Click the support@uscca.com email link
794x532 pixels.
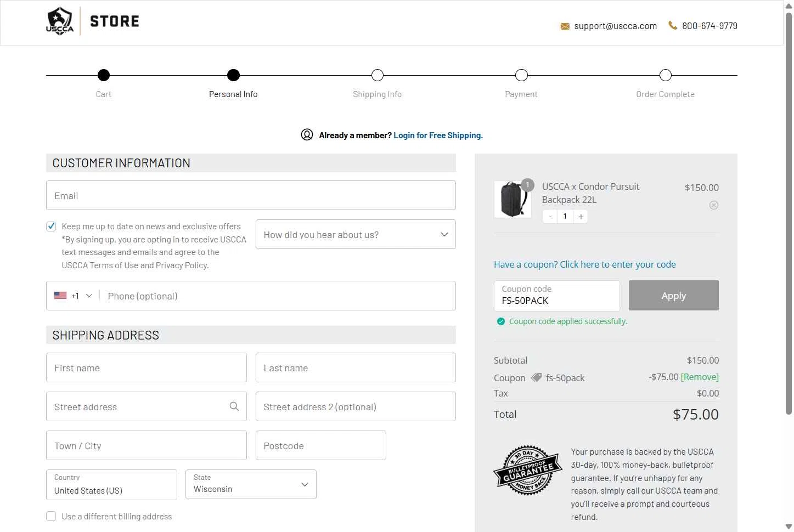[x=615, y=26]
